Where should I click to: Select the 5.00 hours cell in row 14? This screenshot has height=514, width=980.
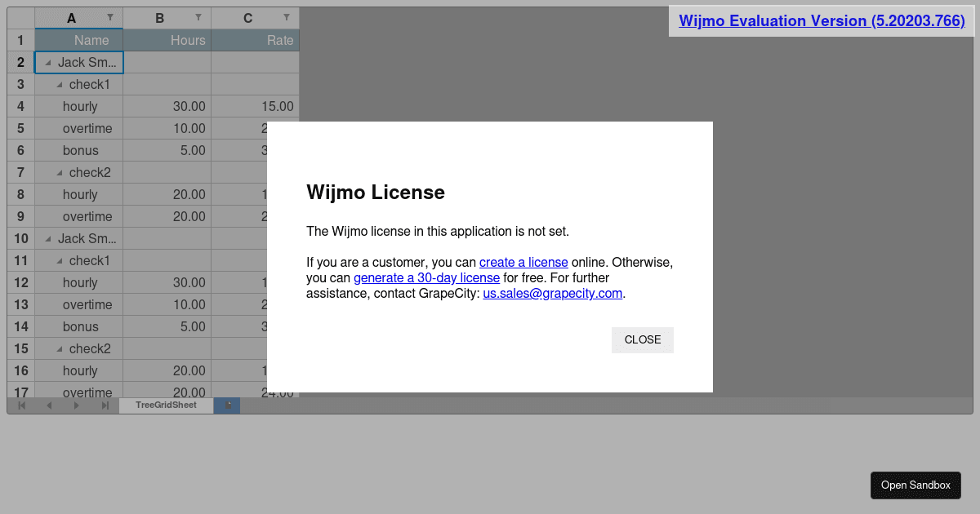tap(167, 326)
